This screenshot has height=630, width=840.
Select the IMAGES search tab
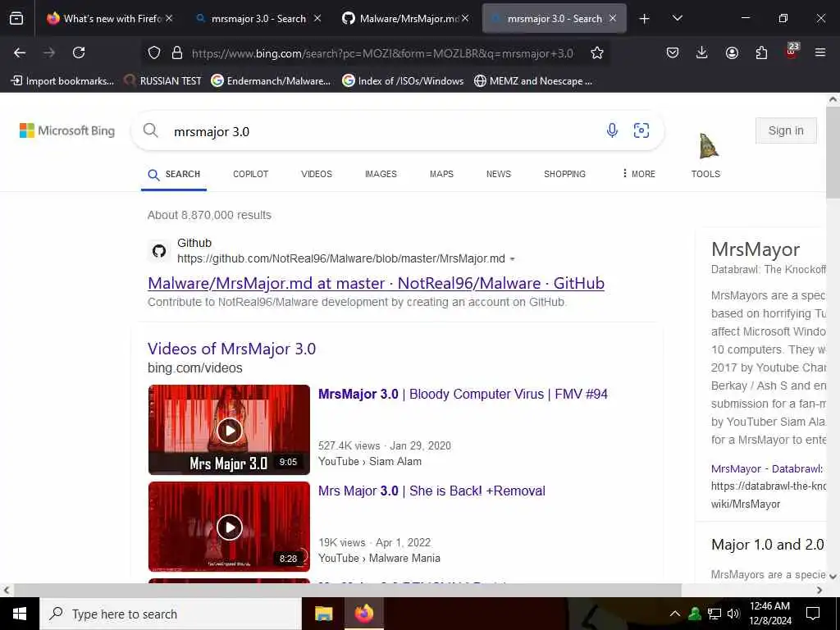click(x=381, y=174)
